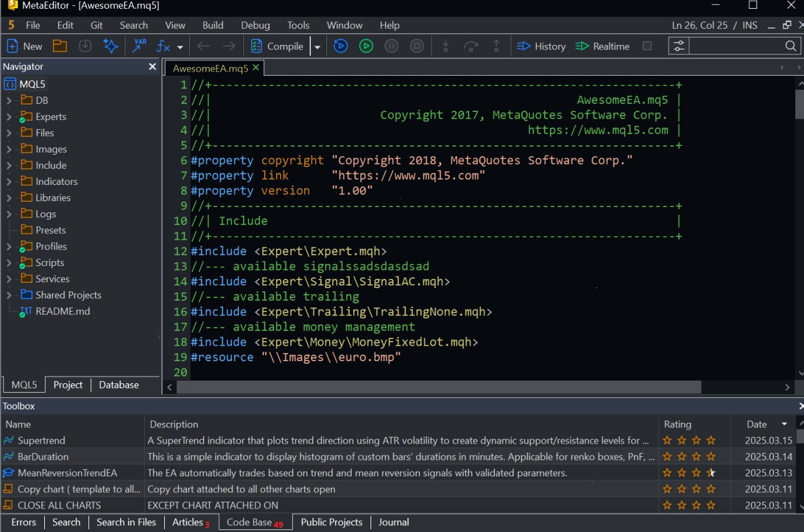Screen dimensions: 804x532
Task: Click the VAR variable insert icon
Action: [x=139, y=46]
